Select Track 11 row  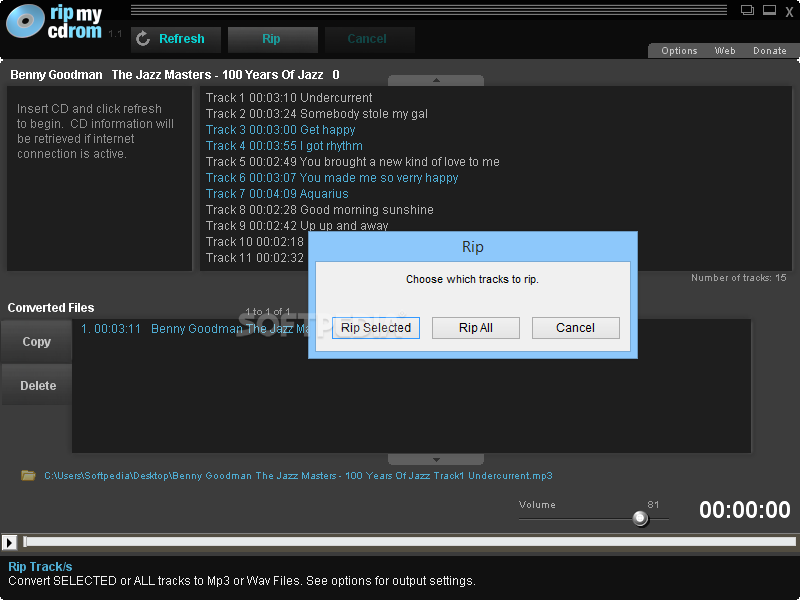pos(255,258)
